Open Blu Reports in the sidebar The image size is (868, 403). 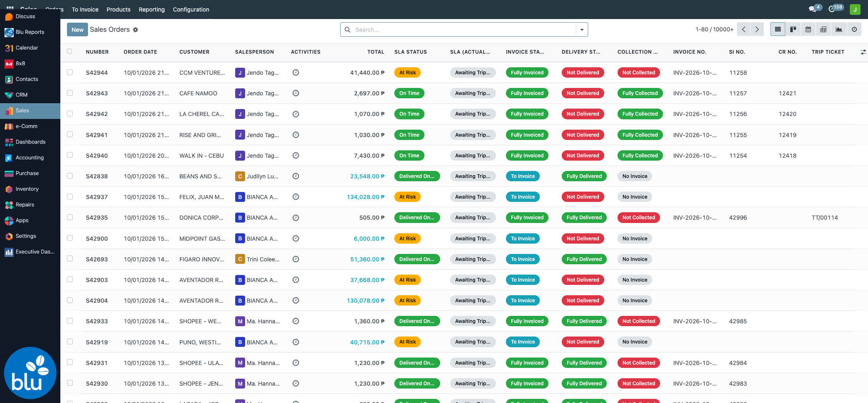[30, 32]
